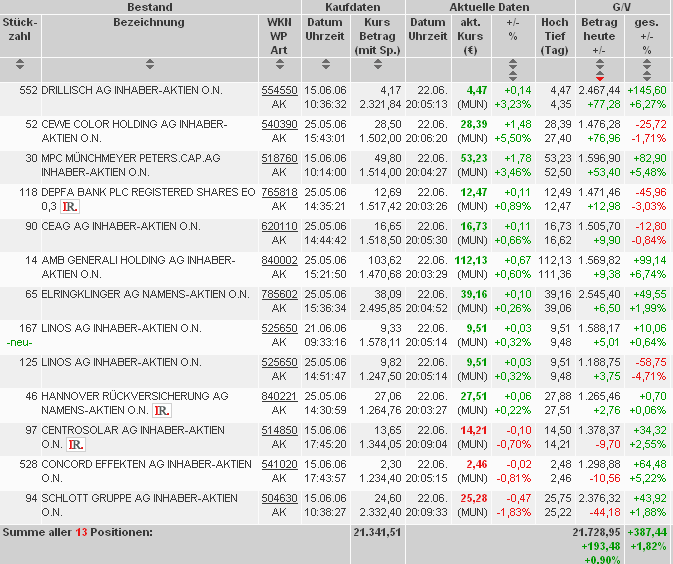The height and width of the screenshot is (564, 673).
Task: Click position value 2.545,40 for ElringKlinger
Action: [x=600, y=294]
